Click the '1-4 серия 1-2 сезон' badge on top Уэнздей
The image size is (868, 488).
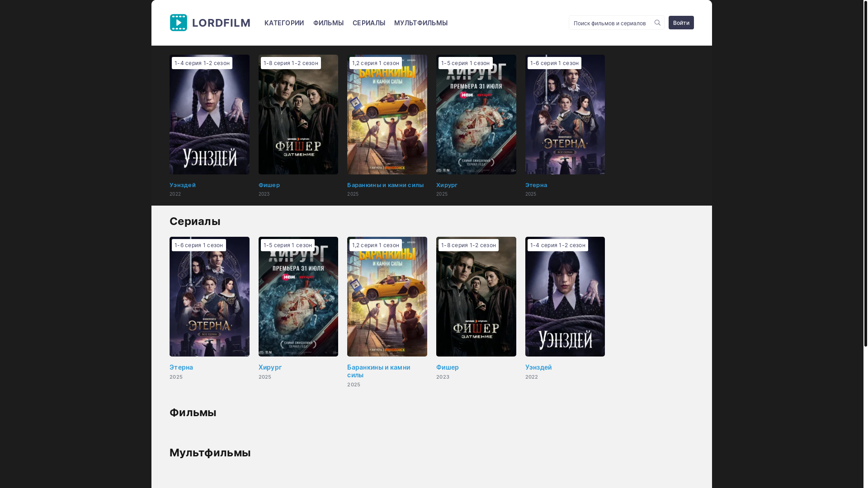click(202, 63)
